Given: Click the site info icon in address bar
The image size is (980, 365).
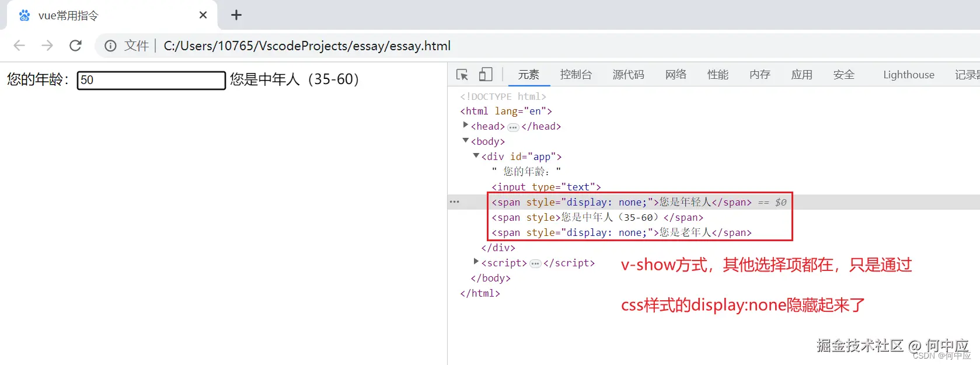Looking at the screenshot, I should point(110,46).
